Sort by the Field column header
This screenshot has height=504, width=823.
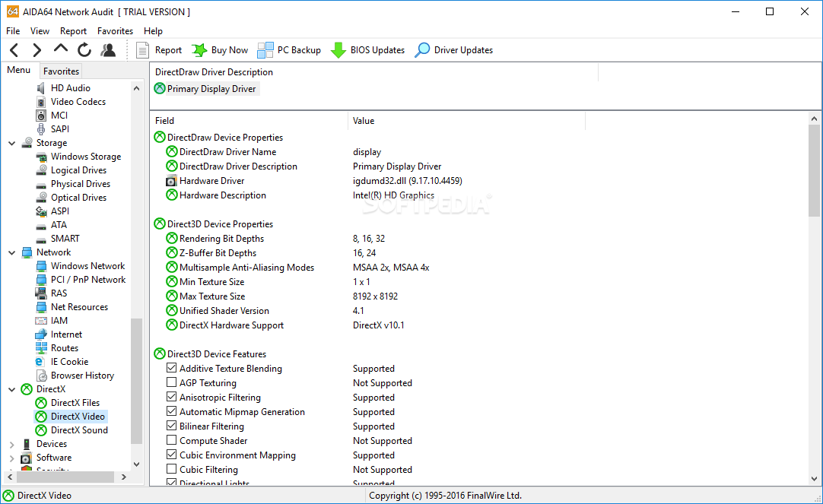coord(249,121)
